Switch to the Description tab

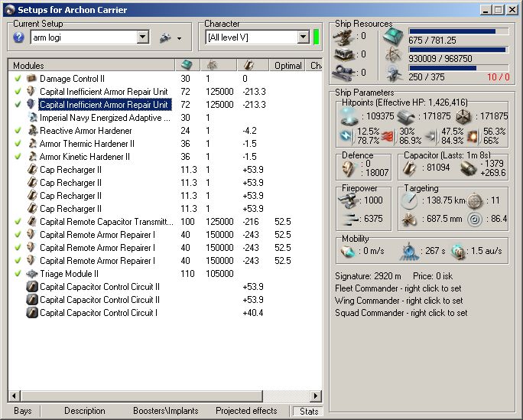click(x=85, y=411)
